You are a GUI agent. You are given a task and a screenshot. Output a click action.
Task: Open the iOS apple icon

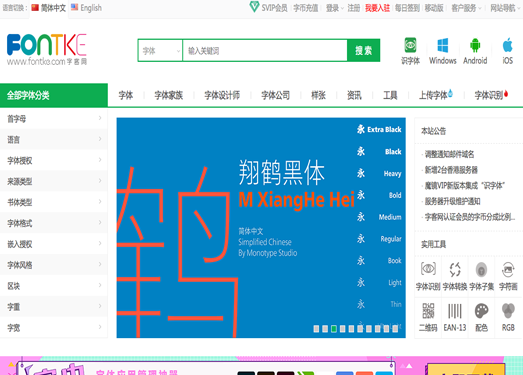tap(507, 45)
